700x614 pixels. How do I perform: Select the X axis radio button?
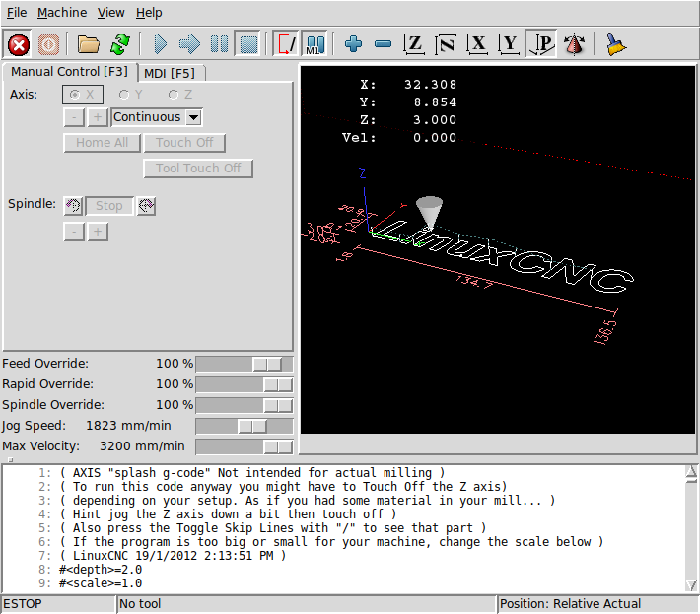(83, 95)
